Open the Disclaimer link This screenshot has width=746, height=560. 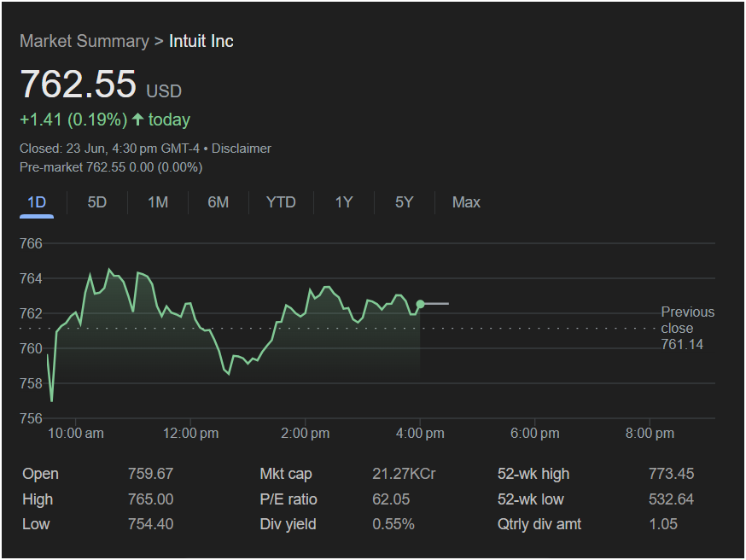pos(242,149)
